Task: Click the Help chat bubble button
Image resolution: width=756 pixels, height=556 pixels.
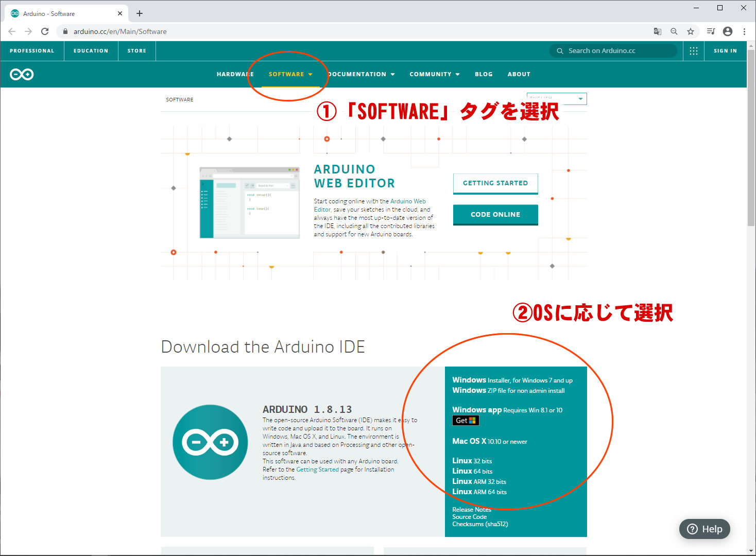Action: pos(705,529)
